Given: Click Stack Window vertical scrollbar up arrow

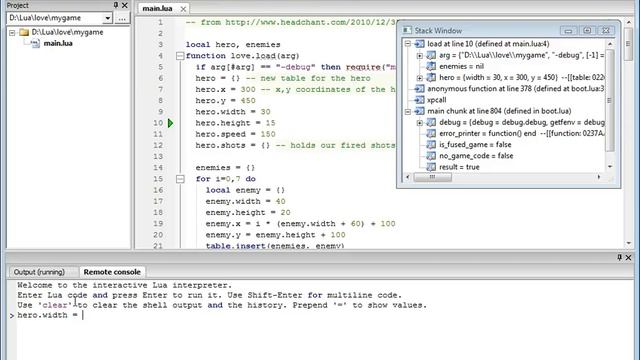Looking at the screenshot, I should point(610,44).
